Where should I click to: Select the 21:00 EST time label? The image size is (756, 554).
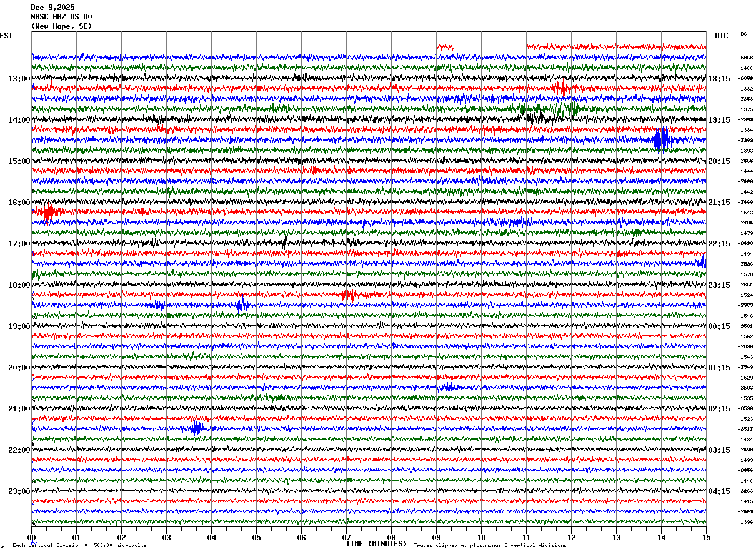tap(19, 408)
